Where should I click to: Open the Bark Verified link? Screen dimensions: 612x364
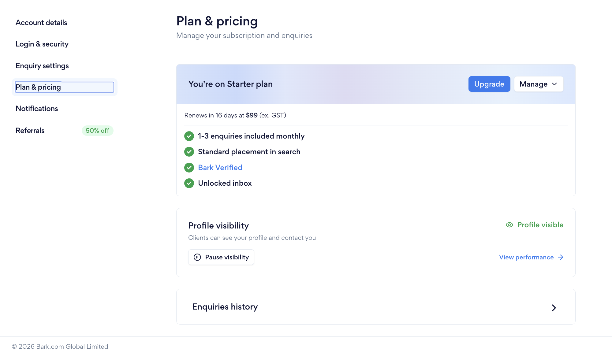220,168
